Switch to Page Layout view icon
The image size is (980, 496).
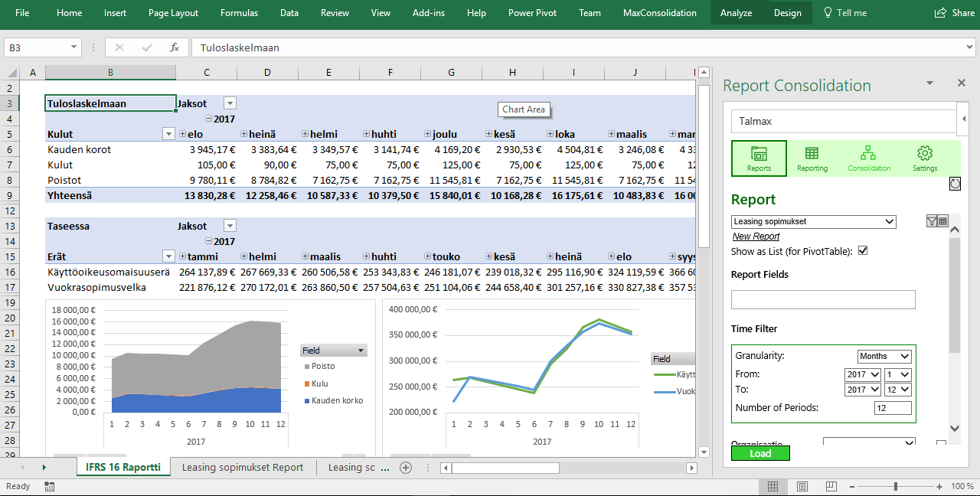point(802,486)
